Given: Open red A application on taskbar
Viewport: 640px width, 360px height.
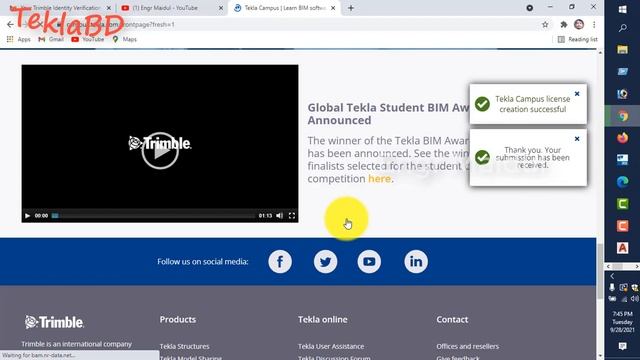Looking at the screenshot, I should point(622,247).
